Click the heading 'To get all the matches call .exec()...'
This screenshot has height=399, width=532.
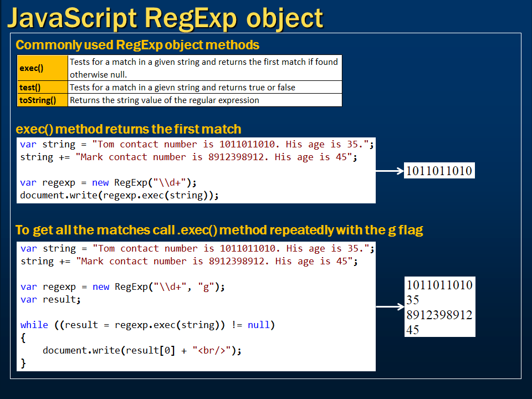pos(219,230)
